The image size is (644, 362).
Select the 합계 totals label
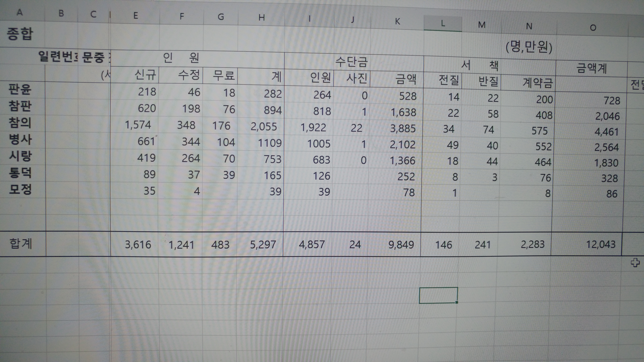pos(21,244)
